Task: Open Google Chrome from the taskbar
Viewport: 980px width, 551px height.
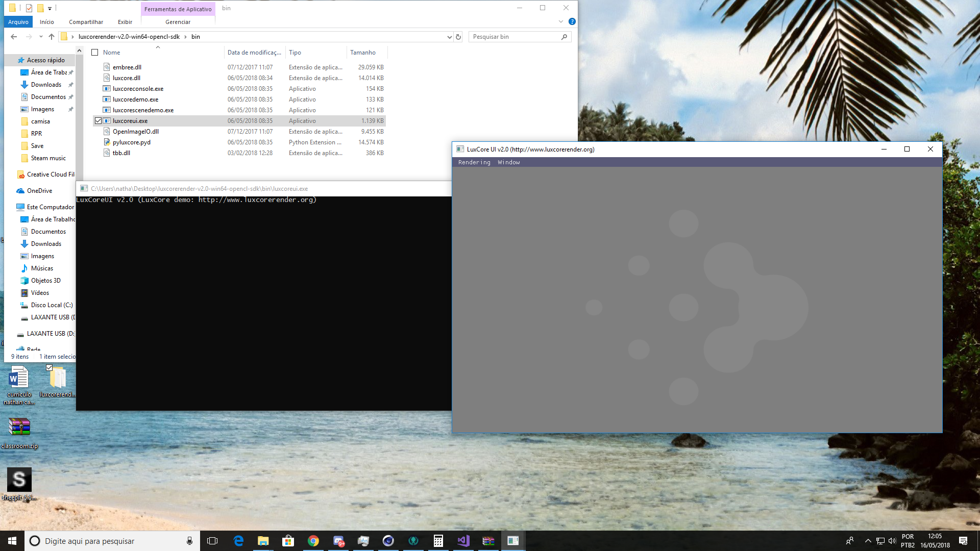Action: (313, 541)
